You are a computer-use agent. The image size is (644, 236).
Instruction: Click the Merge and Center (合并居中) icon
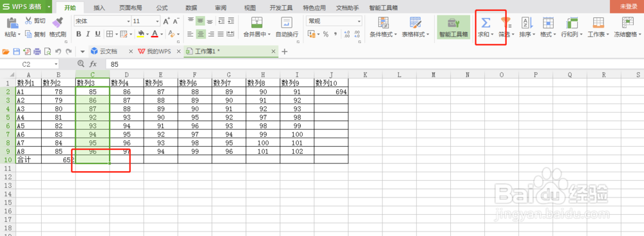click(257, 23)
